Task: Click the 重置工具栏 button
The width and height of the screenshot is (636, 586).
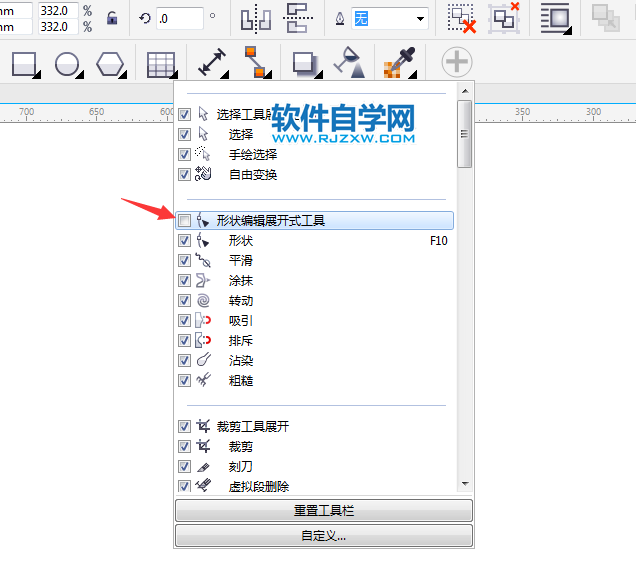Action: (x=324, y=510)
